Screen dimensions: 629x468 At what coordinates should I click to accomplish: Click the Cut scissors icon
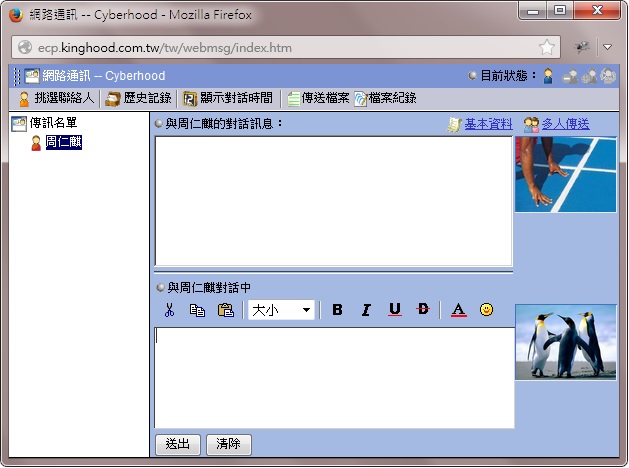[x=169, y=310]
